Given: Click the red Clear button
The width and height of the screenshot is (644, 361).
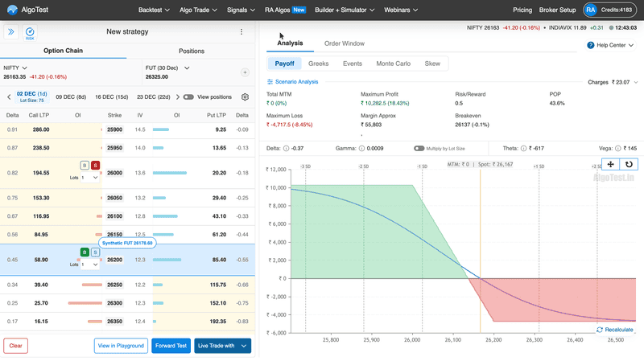Looking at the screenshot, I should pyautogui.click(x=15, y=346).
